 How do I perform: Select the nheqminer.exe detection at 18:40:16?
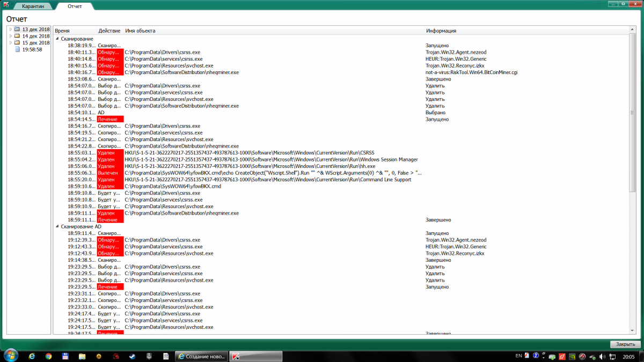tap(341, 72)
